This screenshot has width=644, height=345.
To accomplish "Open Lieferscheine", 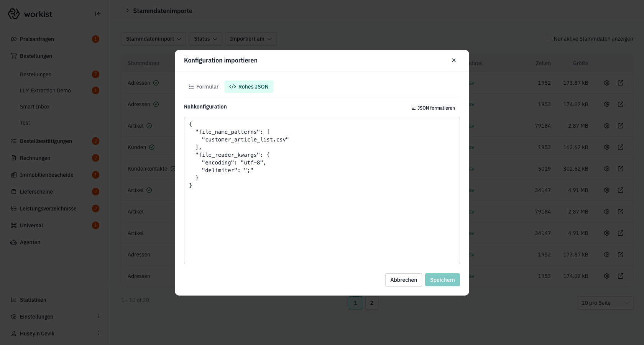I will [36, 192].
